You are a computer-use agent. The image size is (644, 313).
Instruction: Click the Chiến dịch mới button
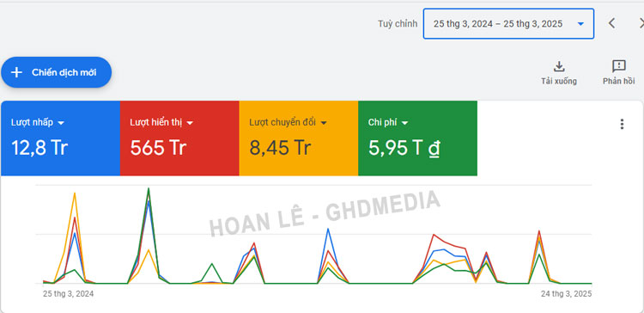[x=57, y=72]
